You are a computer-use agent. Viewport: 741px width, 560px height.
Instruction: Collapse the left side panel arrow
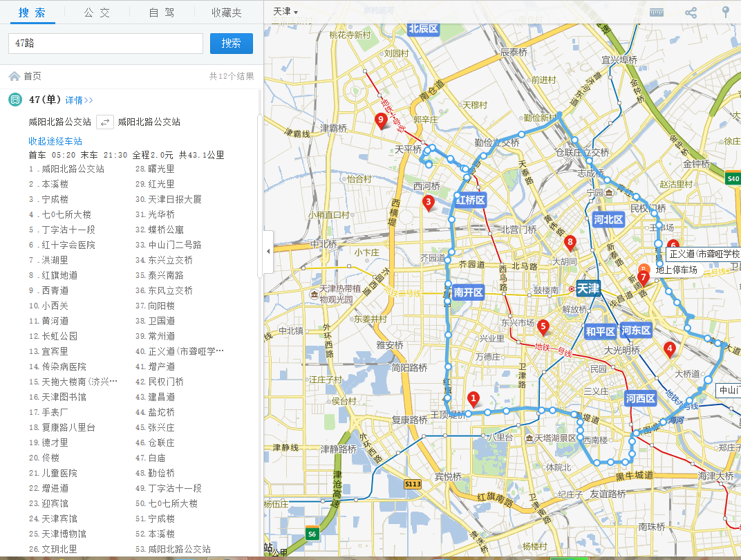pos(268,252)
